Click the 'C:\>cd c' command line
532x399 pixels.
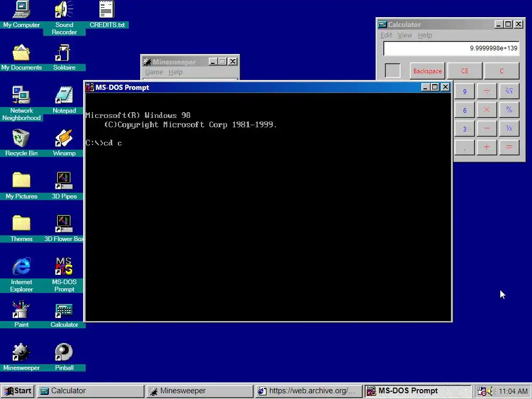coord(103,143)
